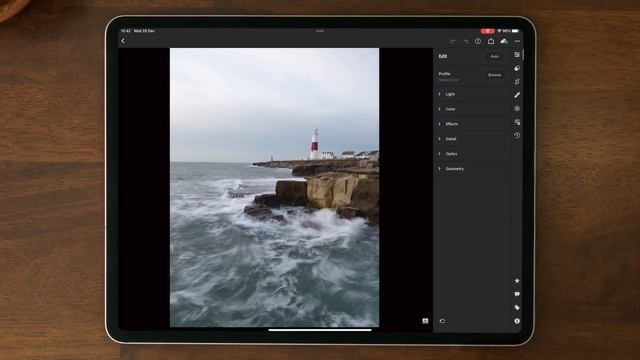The height and width of the screenshot is (360, 640).
Task: Open the icon below the Masking circle
Action: [x=517, y=122]
